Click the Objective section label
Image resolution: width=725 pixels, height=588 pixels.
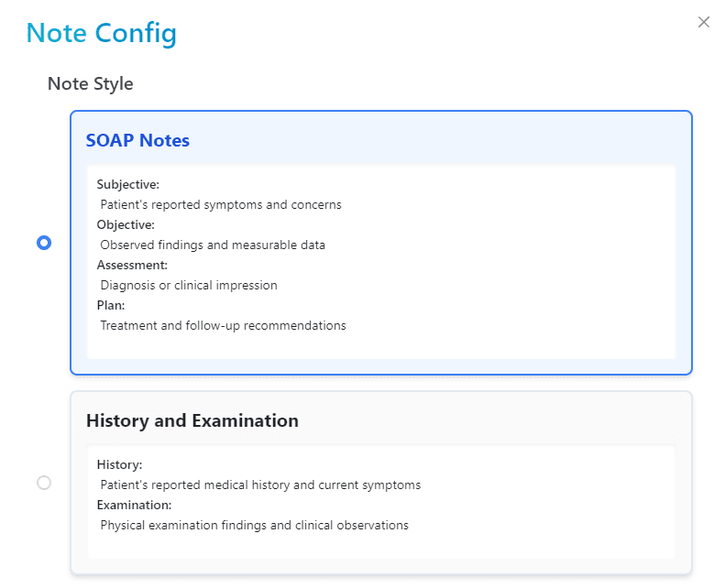click(126, 224)
